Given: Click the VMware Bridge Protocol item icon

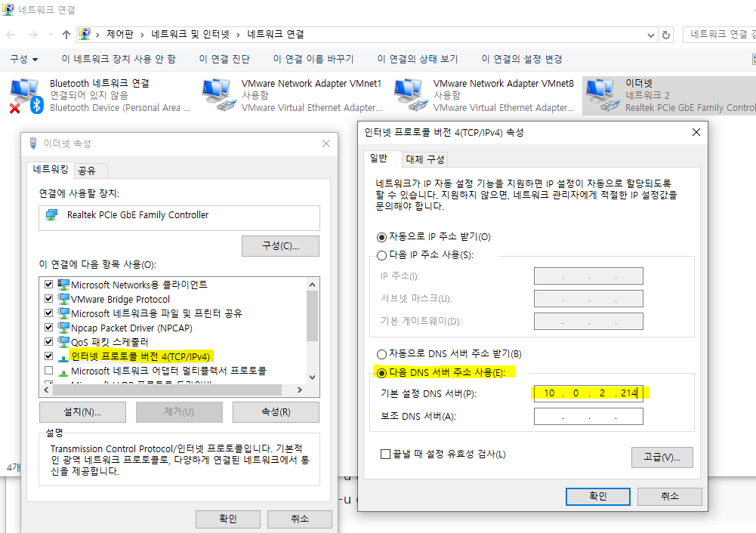Looking at the screenshot, I should pos(63,299).
